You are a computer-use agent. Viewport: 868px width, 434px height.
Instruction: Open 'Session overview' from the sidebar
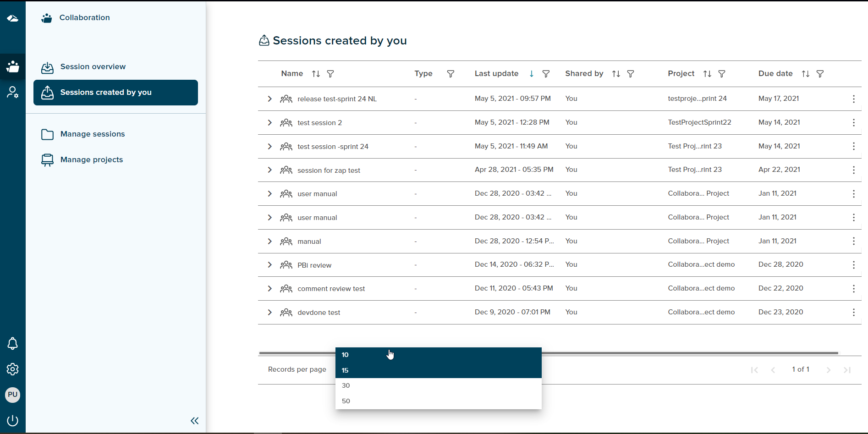[93, 66]
